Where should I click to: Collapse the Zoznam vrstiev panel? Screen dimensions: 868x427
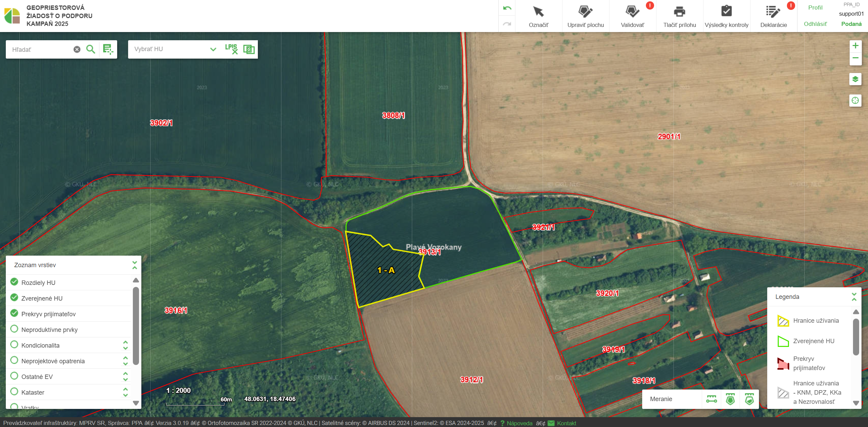point(135,265)
